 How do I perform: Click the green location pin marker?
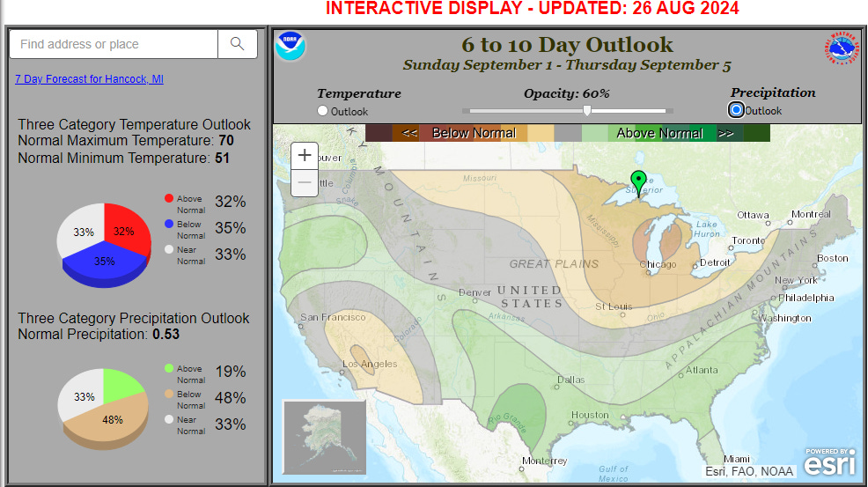coord(638,183)
